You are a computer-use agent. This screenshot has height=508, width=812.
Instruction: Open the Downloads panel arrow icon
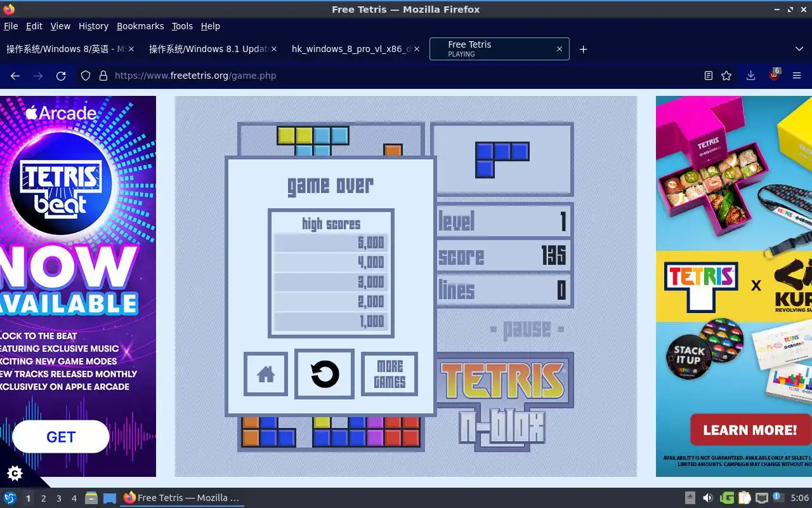tap(750, 76)
